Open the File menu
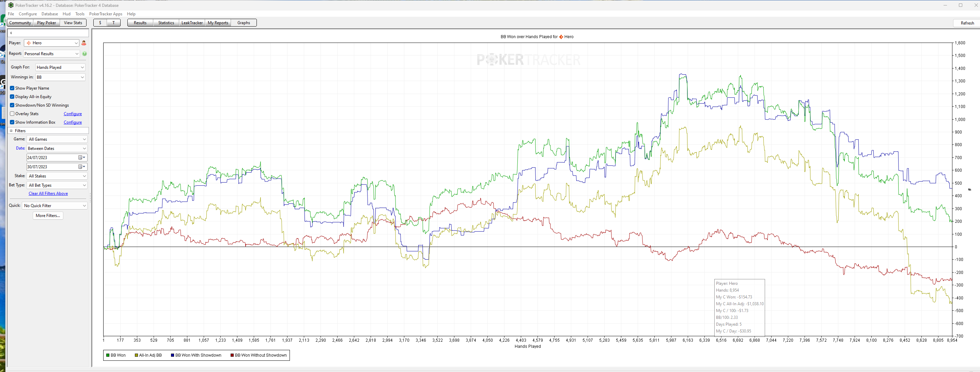This screenshot has height=372, width=980. point(11,14)
